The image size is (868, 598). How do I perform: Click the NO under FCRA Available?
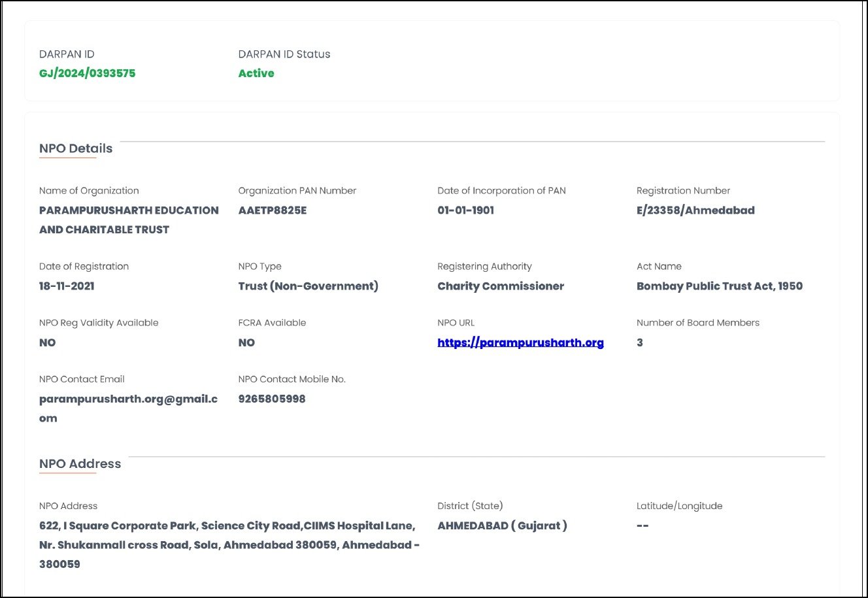pos(246,342)
